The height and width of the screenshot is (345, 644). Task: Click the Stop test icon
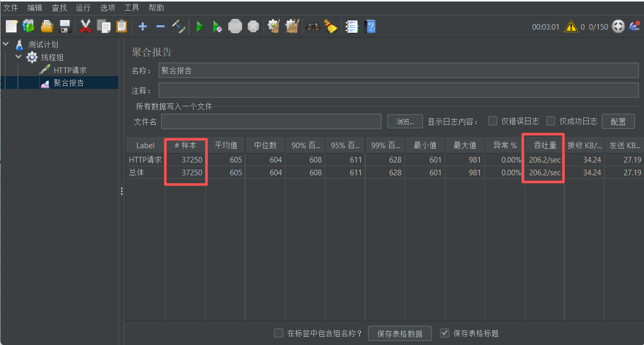(x=235, y=26)
